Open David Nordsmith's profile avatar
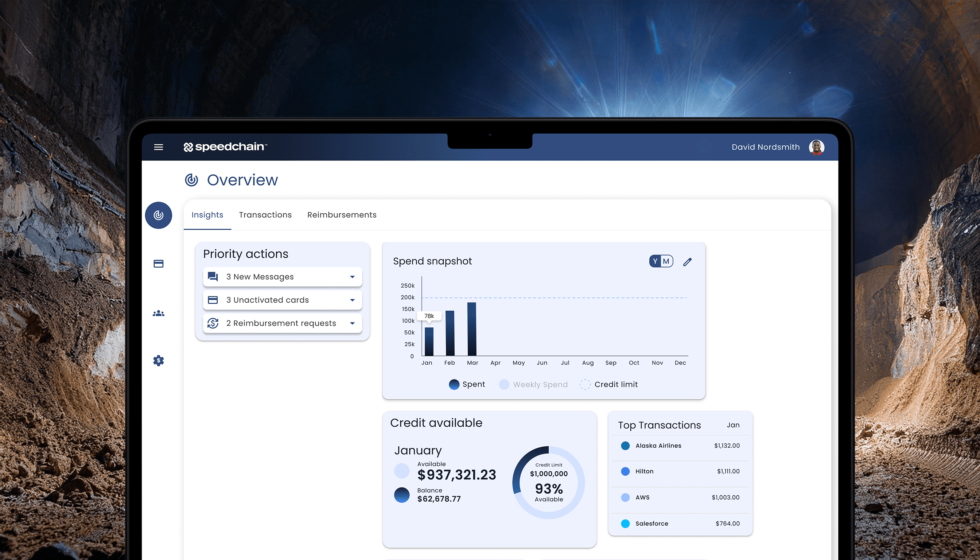 click(816, 147)
